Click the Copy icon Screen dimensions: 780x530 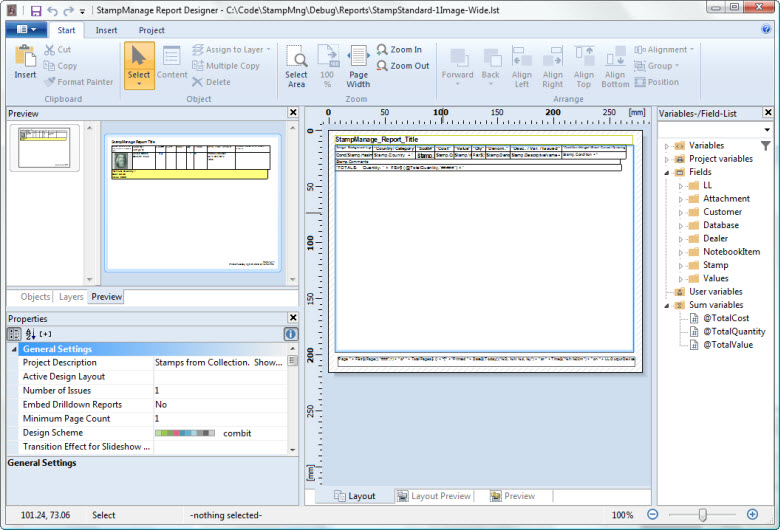tap(49, 66)
